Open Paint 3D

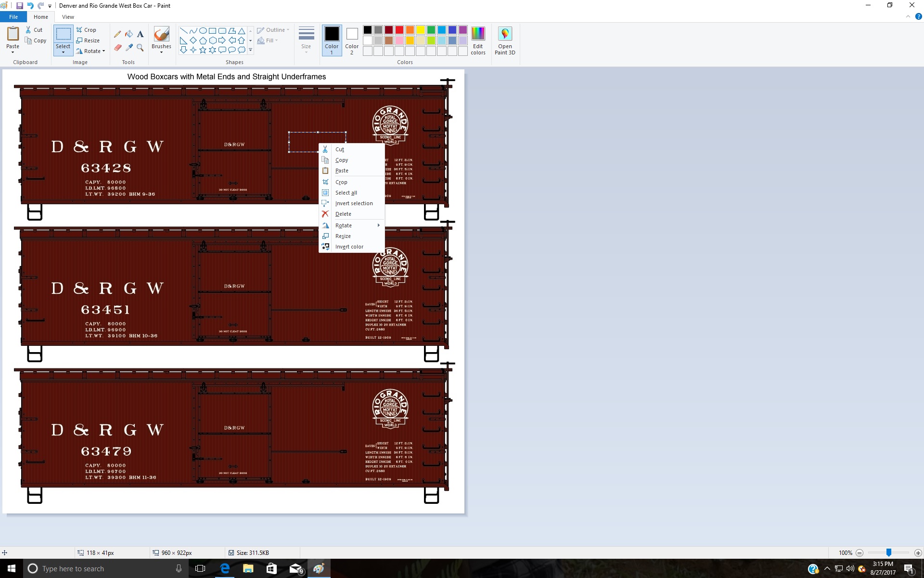pos(505,40)
